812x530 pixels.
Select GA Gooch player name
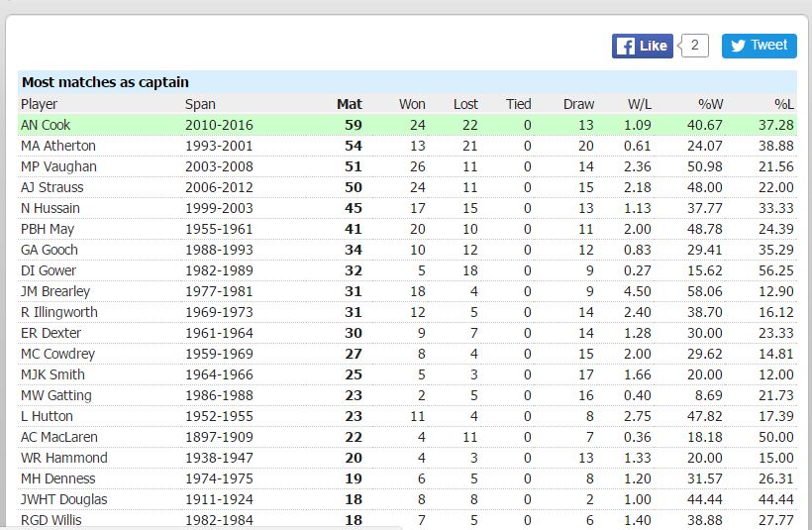click(49, 250)
